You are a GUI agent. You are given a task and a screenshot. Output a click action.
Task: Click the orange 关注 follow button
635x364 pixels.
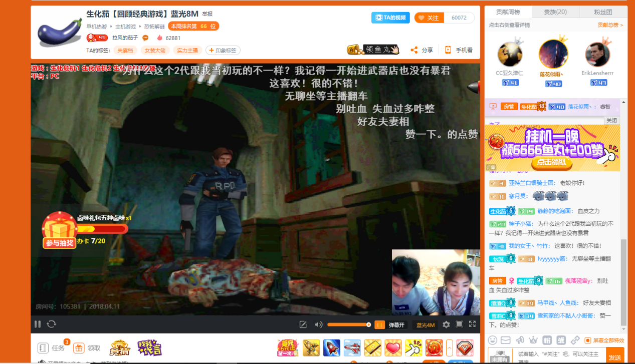pyautogui.click(x=429, y=18)
